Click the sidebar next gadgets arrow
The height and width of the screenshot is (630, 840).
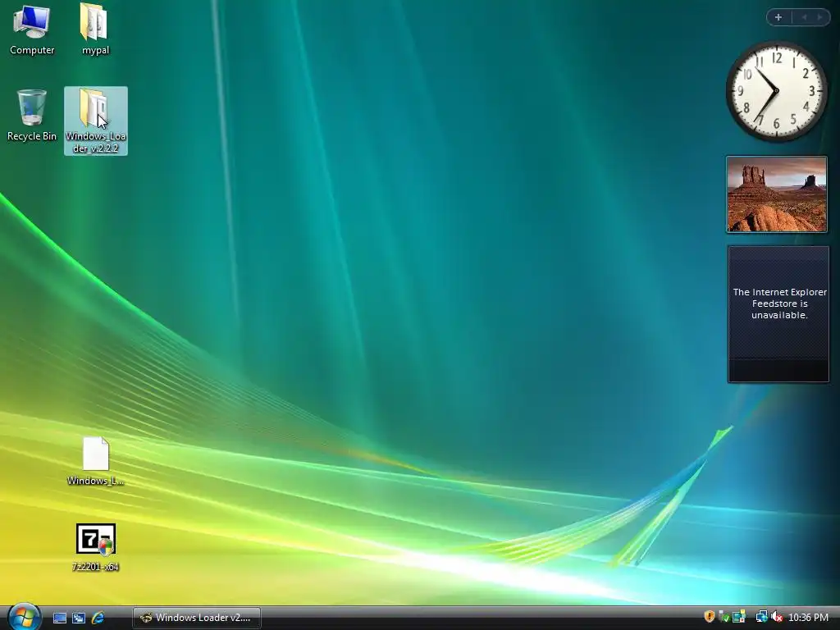[x=819, y=17]
